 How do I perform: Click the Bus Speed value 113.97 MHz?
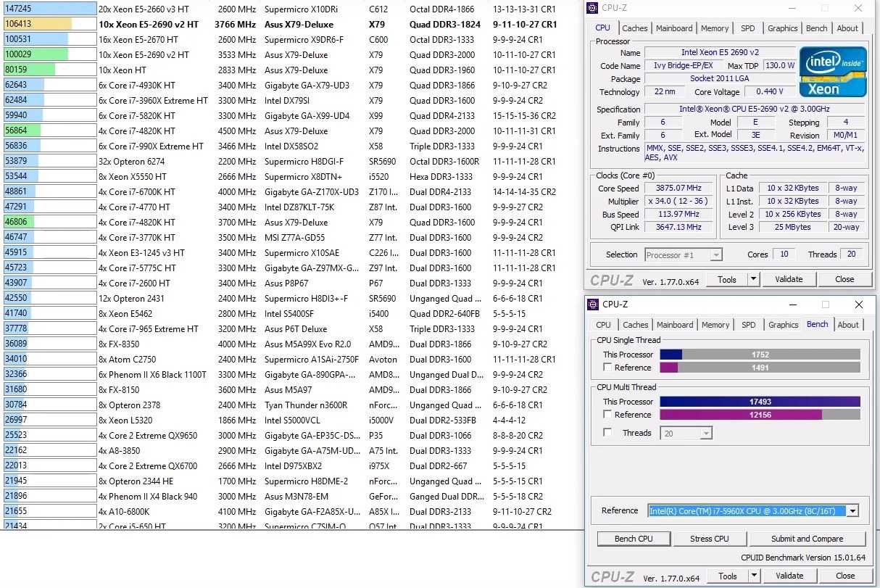680,215
